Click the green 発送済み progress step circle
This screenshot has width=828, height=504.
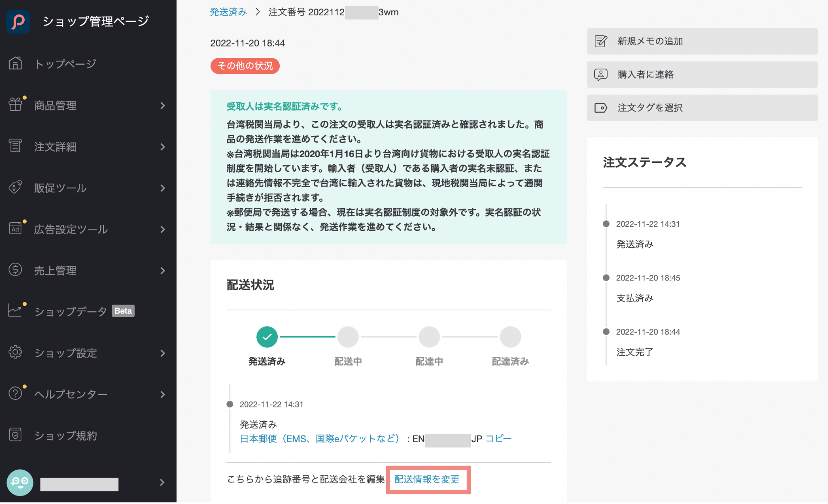[x=267, y=337]
